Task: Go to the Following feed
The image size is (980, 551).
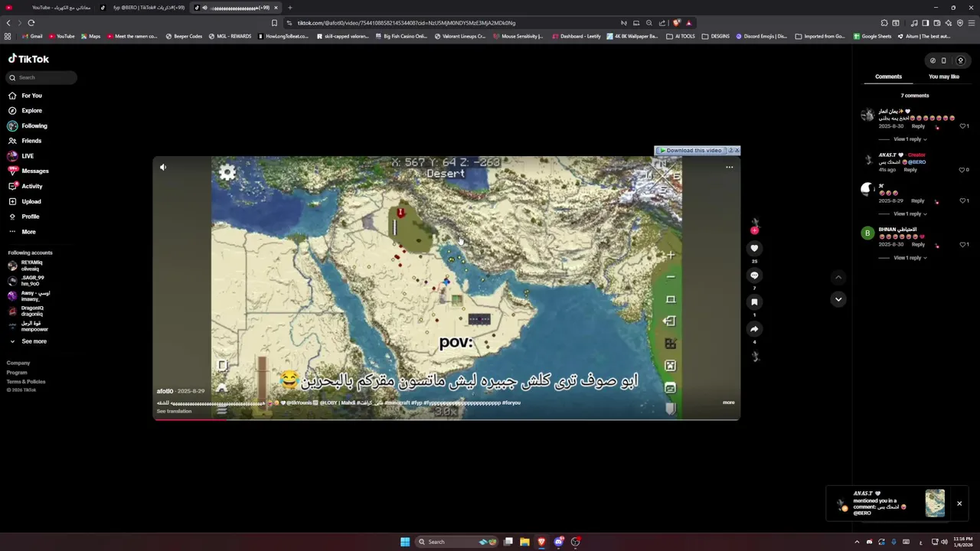Action: click(27, 126)
